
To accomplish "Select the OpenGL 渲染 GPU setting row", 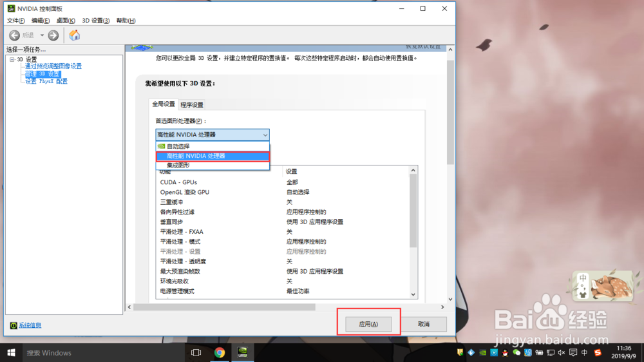I will [x=283, y=192].
